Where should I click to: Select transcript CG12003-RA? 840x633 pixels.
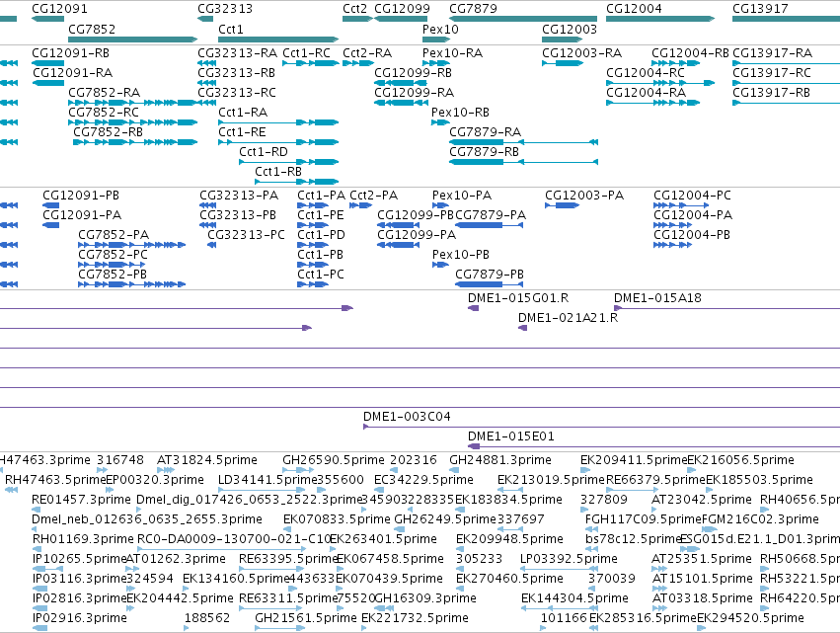(563, 63)
